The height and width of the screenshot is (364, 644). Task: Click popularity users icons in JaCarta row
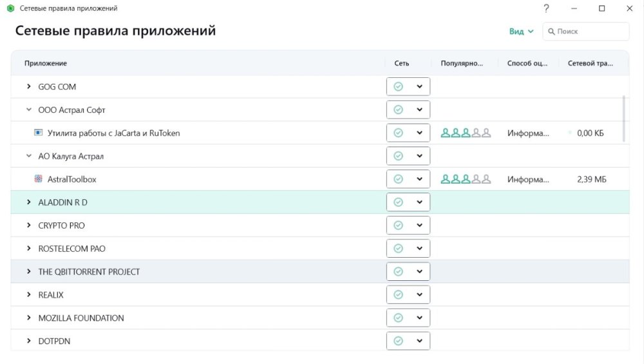(x=466, y=133)
